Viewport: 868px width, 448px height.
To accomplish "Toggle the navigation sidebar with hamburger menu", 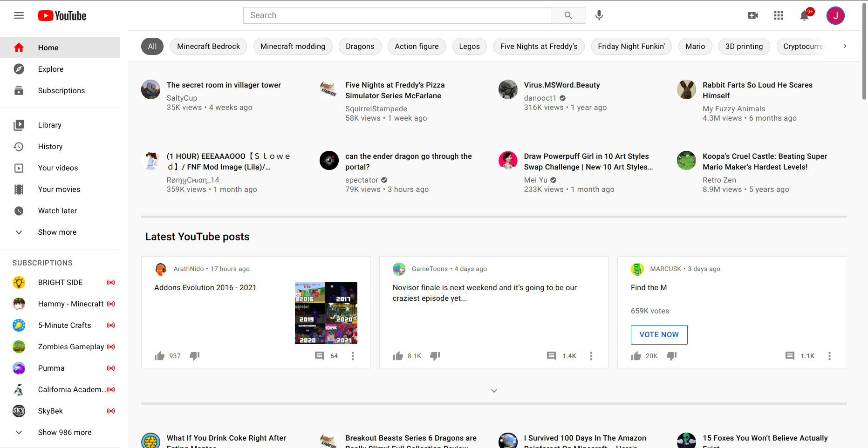I will tap(19, 15).
